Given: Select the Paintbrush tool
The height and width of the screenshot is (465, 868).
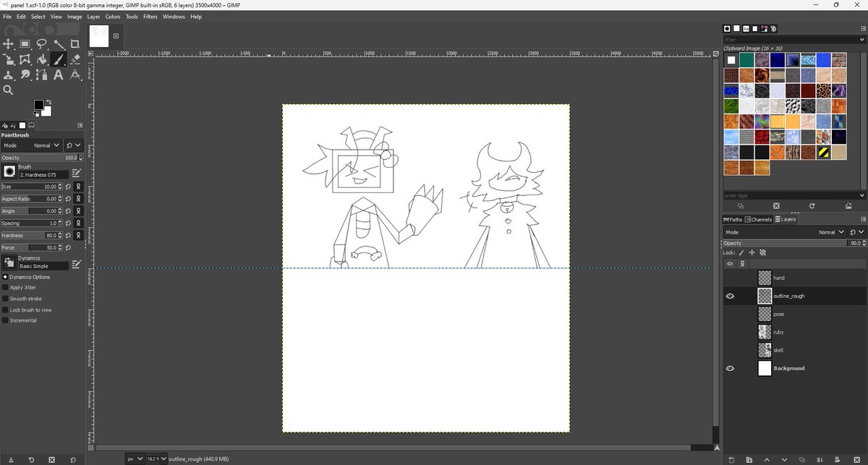Looking at the screenshot, I should 58,59.
